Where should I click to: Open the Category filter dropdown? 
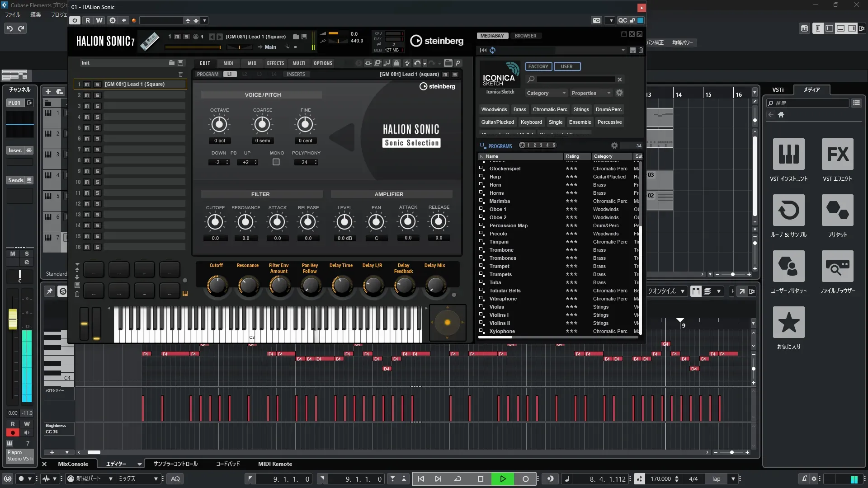(546, 93)
